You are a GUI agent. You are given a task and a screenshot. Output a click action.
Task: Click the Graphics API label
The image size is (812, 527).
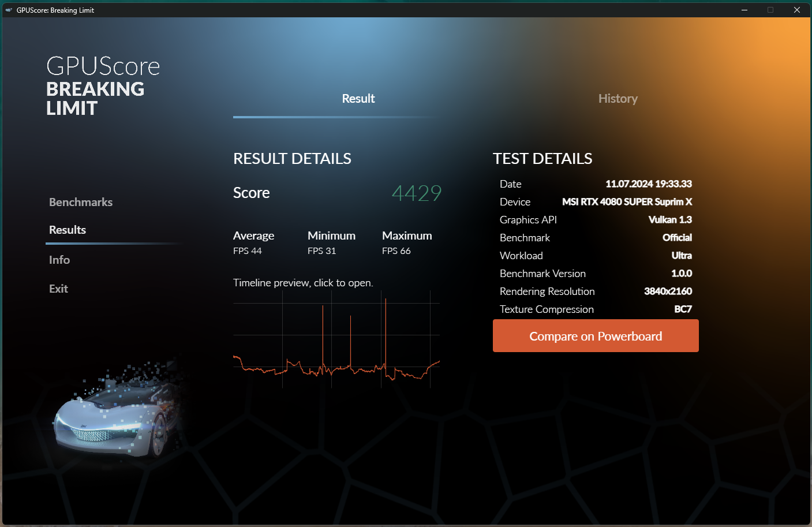(x=528, y=220)
